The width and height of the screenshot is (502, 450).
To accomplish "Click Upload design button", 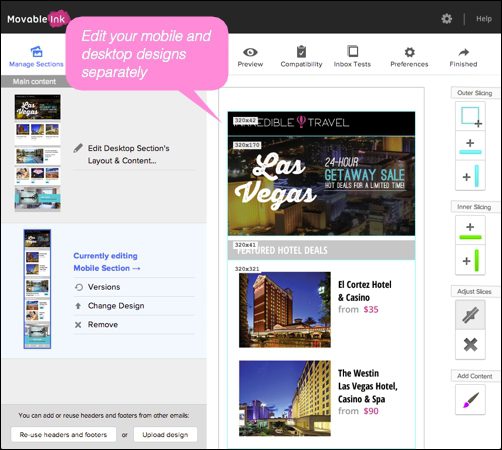I will [165, 435].
